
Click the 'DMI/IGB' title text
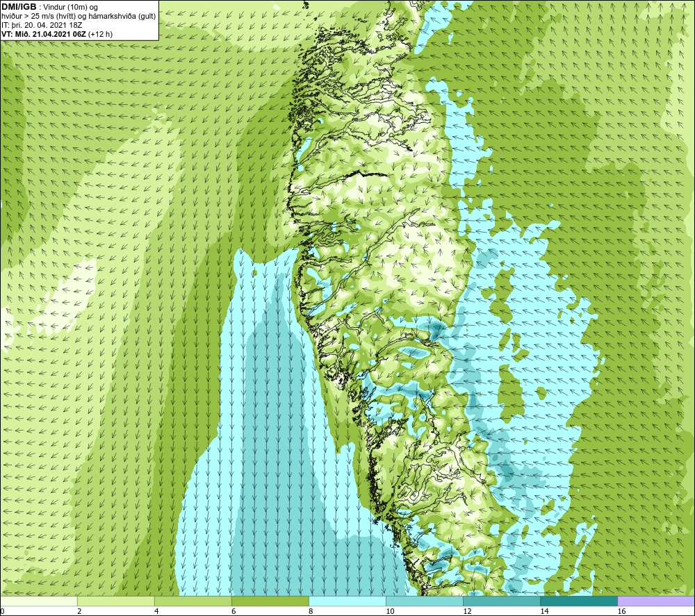tap(19, 7)
